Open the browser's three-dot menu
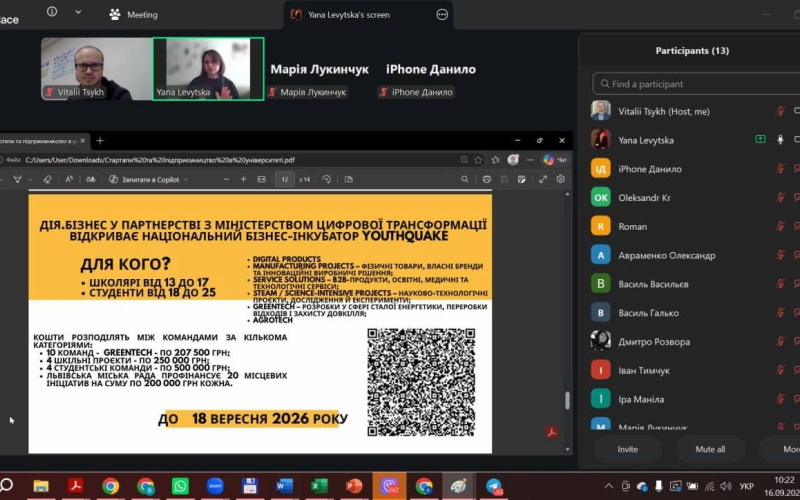 [530, 160]
